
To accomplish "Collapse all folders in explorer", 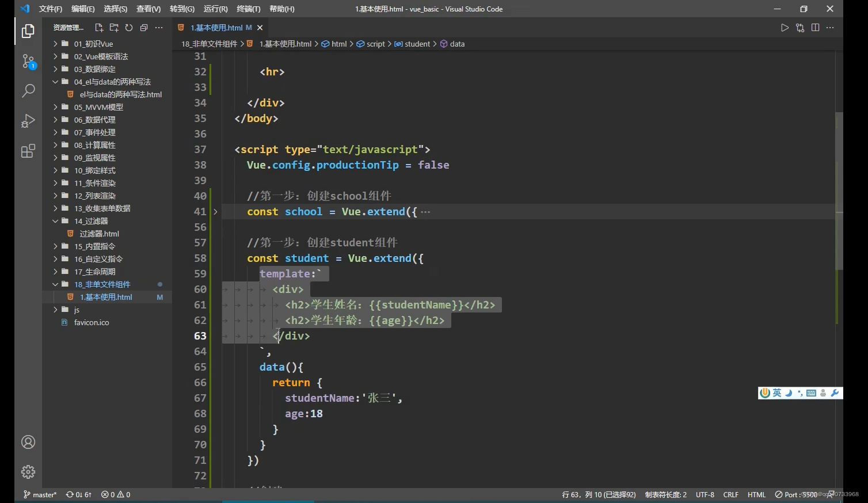I will pos(144,28).
